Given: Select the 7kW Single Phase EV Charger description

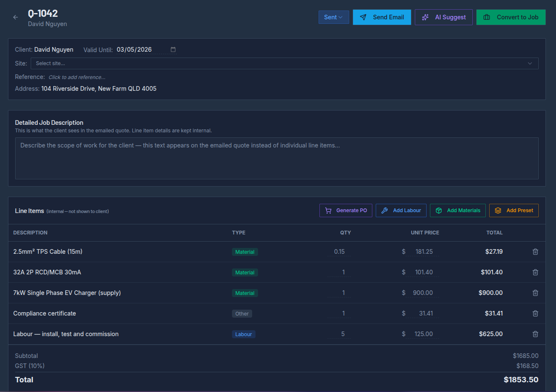Looking at the screenshot, I should coord(67,293).
